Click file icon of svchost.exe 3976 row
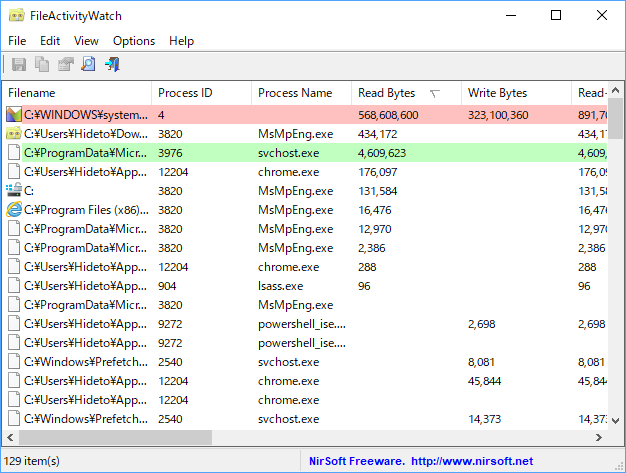The image size is (626, 473). point(14,152)
